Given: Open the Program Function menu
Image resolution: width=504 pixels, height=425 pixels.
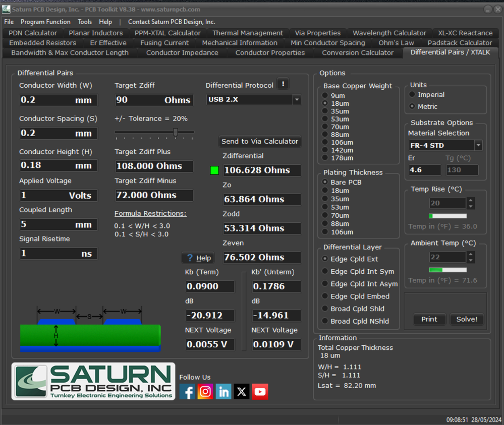Looking at the screenshot, I should pyautogui.click(x=45, y=22).
